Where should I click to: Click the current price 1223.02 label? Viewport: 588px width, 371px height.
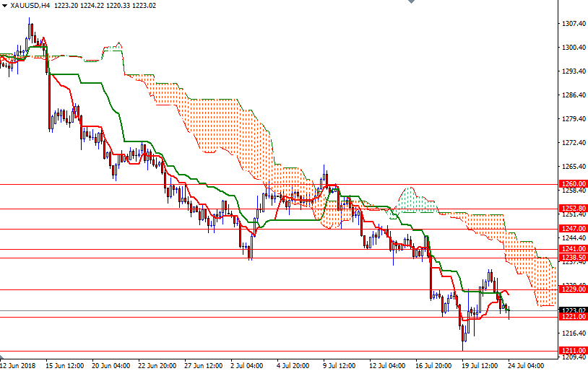[574, 310]
